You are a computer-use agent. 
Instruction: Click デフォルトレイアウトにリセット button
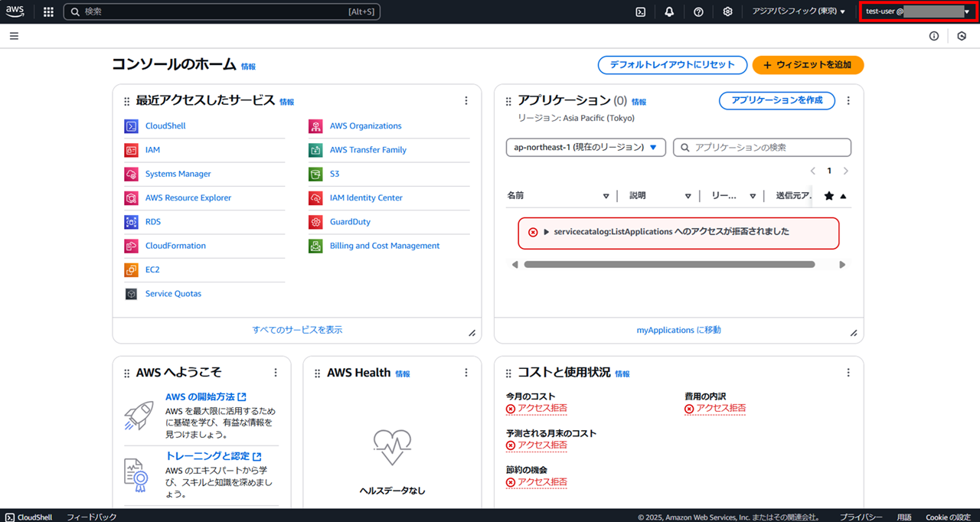pyautogui.click(x=672, y=65)
